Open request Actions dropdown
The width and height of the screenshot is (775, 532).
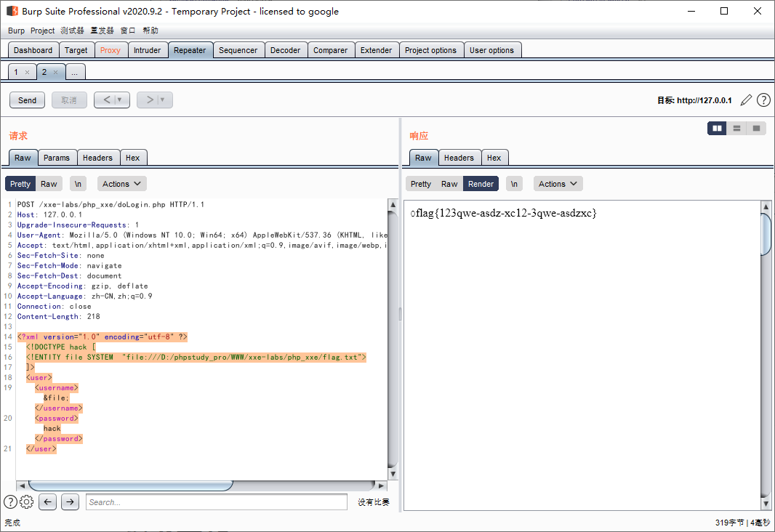click(x=121, y=184)
